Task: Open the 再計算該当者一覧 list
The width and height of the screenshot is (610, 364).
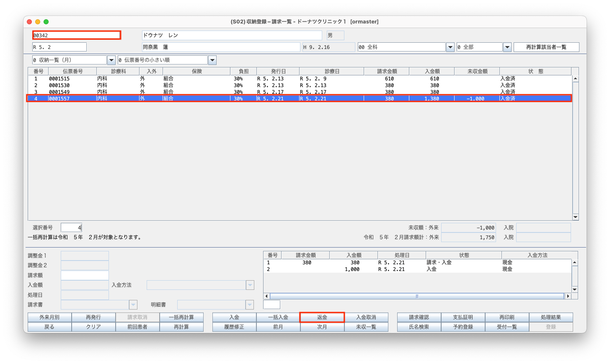Action: pyautogui.click(x=546, y=47)
